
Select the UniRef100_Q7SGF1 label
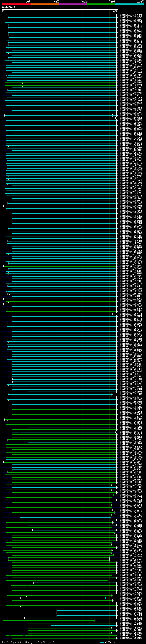[131, 366]
